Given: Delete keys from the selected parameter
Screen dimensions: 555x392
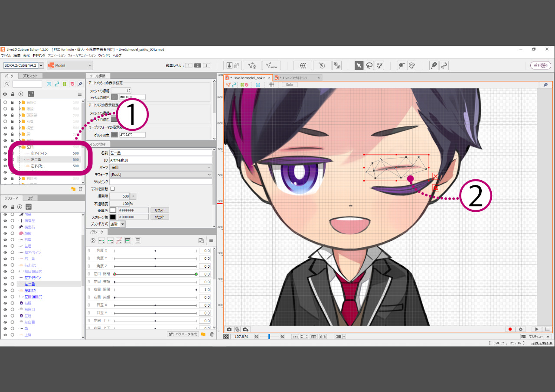Looking at the screenshot, I should 119,240.
